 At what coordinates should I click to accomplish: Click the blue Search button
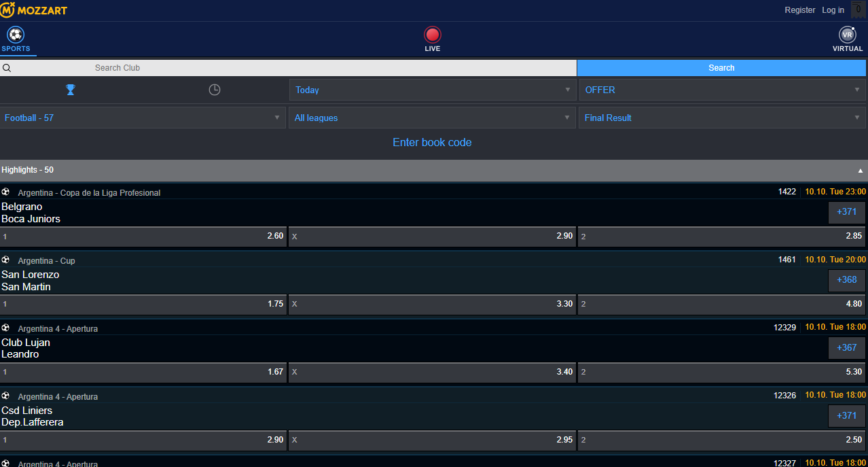click(x=721, y=68)
